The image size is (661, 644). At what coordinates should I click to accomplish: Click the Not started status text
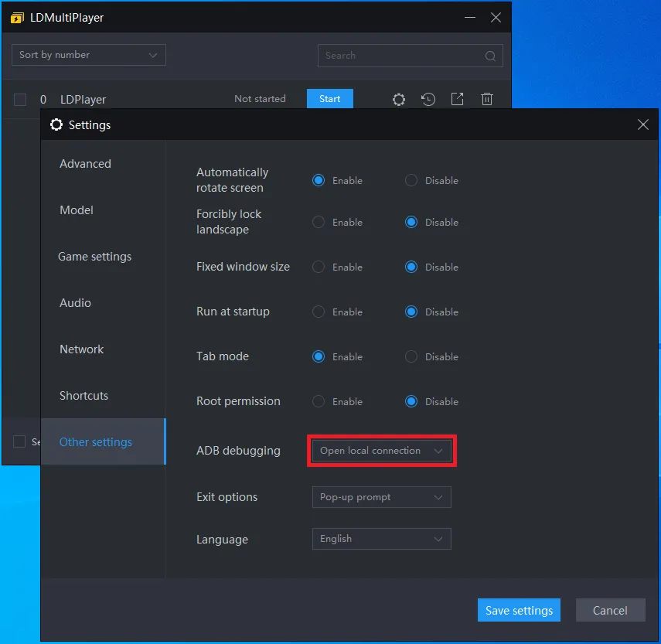260,99
